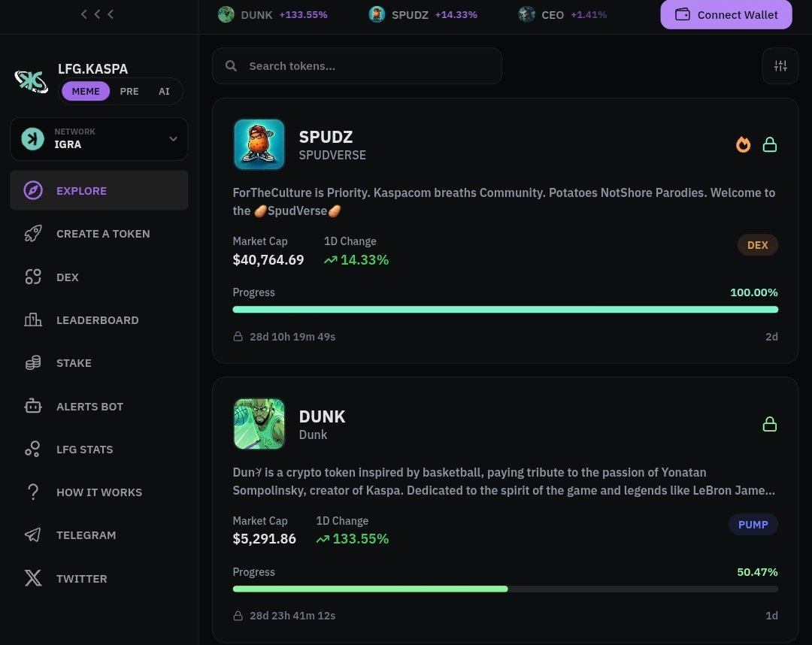Click the Search tokens input field
This screenshot has height=645, width=812.
357,65
